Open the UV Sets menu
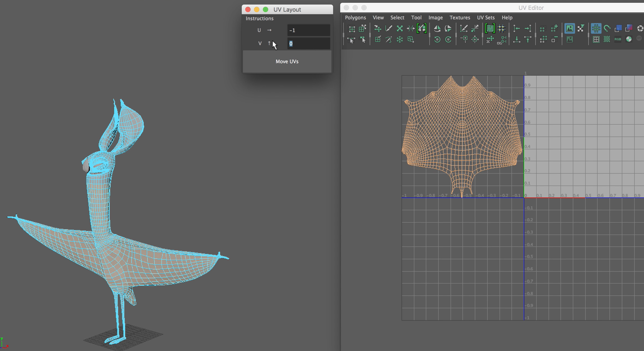This screenshot has height=351, width=644. (486, 17)
